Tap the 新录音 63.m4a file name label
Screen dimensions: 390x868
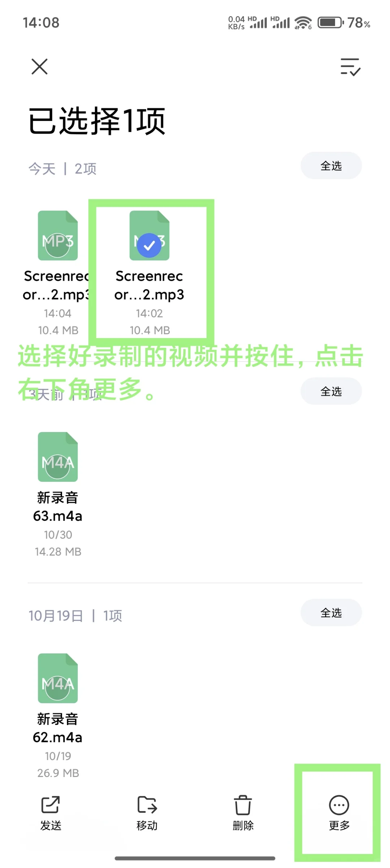pos(58,507)
